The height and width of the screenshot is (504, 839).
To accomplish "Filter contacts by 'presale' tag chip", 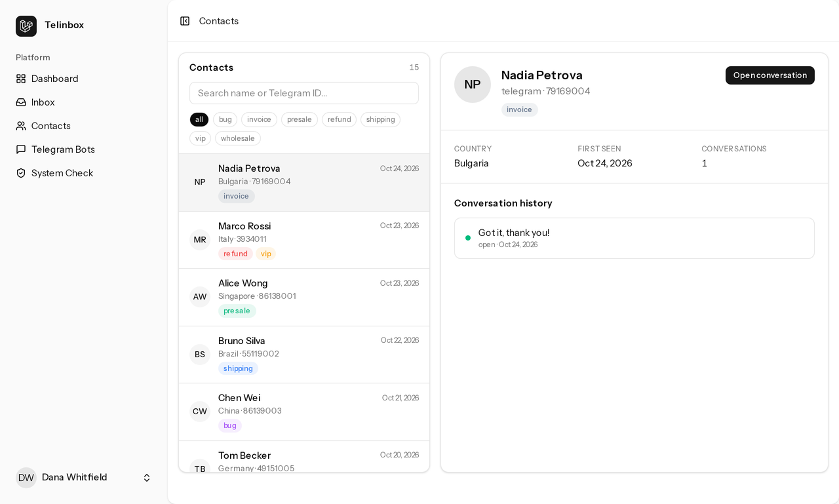I will click(300, 119).
